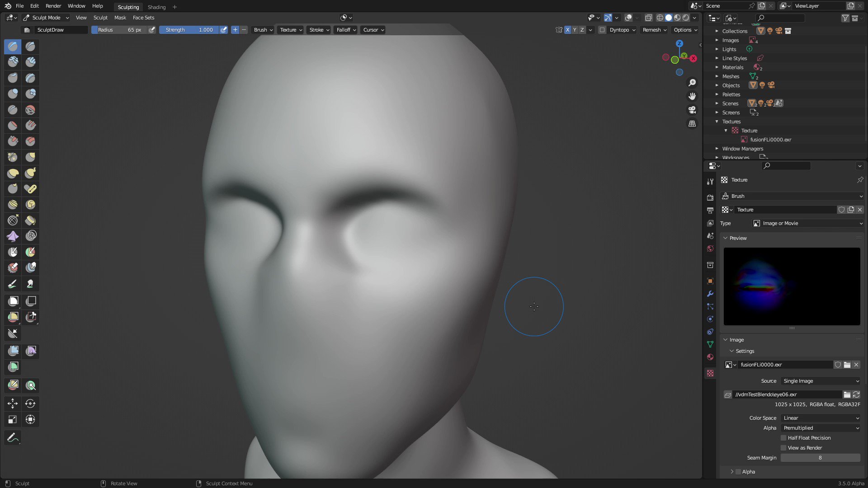Enable the Dyntopo checkbox
This screenshot has width=868, height=488.
(602, 30)
